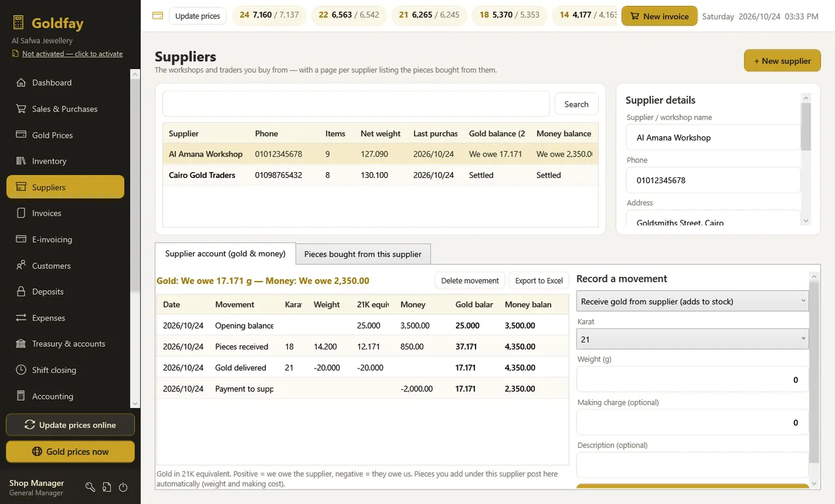835x504 pixels.
Task: Open Inventory from the sidebar
Action: (65, 161)
